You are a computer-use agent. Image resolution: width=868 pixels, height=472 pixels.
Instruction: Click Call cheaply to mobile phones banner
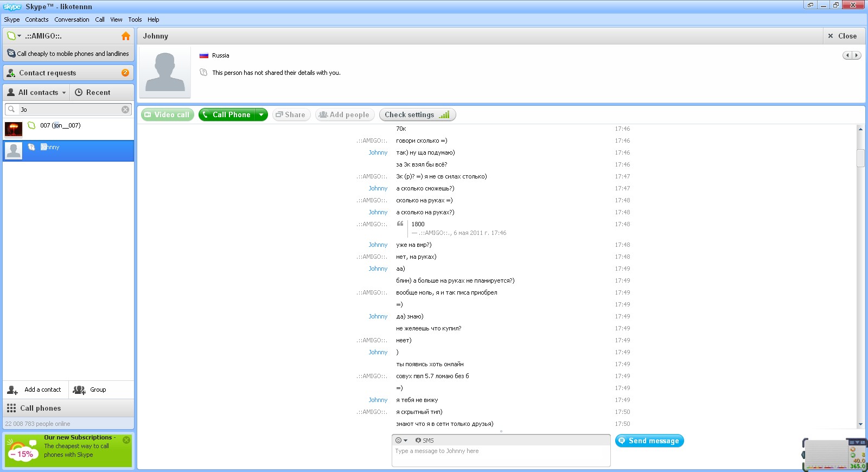click(x=68, y=54)
